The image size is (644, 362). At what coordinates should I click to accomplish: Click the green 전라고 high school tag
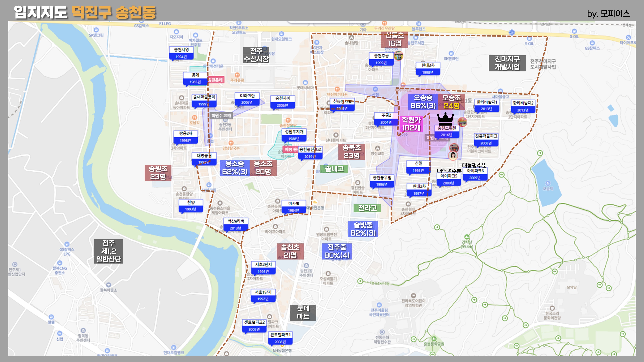[x=367, y=208]
